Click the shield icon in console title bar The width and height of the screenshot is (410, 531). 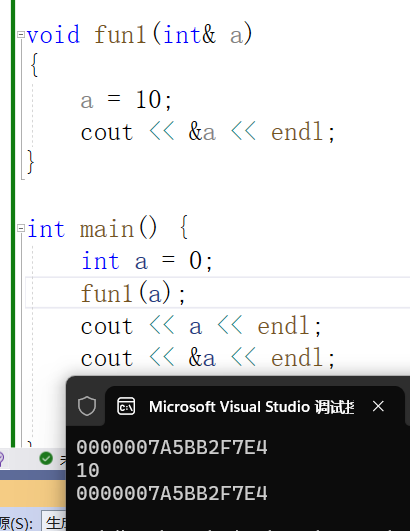point(87,405)
